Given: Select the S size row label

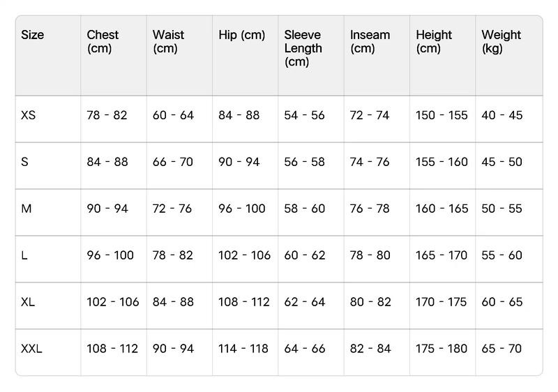Looking at the screenshot, I should point(24,162).
